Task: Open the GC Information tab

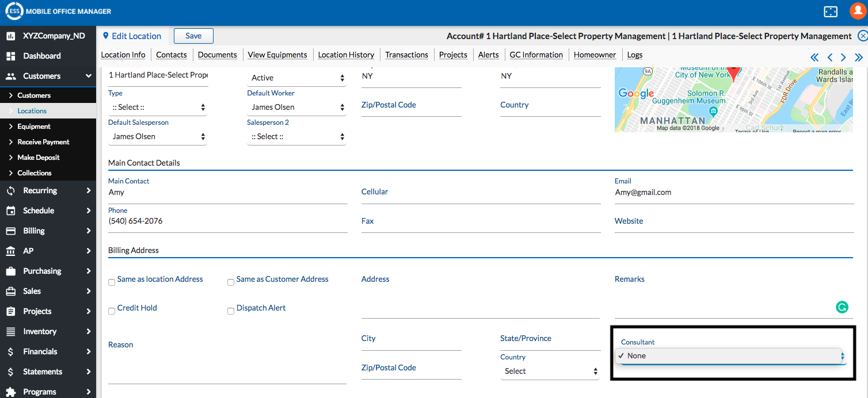Action: point(536,55)
